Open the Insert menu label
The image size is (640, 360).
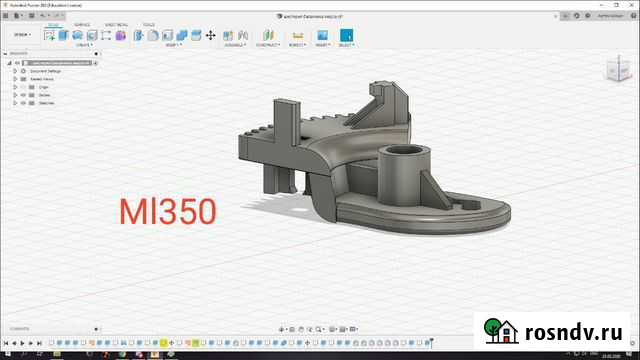(x=323, y=45)
